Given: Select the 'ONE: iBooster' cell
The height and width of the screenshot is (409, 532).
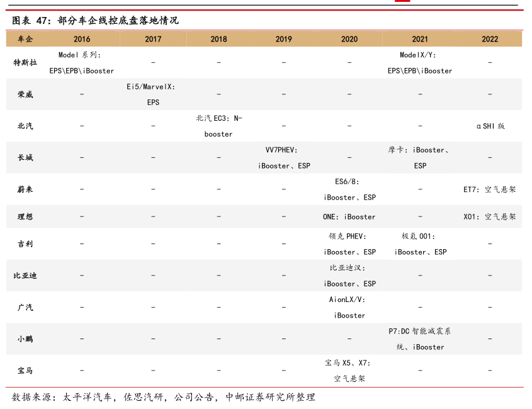Looking at the screenshot, I should 349,217.
